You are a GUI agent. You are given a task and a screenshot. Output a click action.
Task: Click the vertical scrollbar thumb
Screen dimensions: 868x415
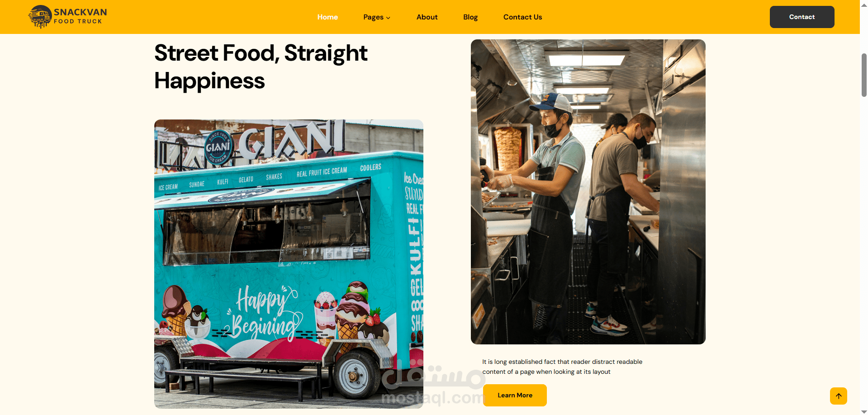tap(864, 75)
